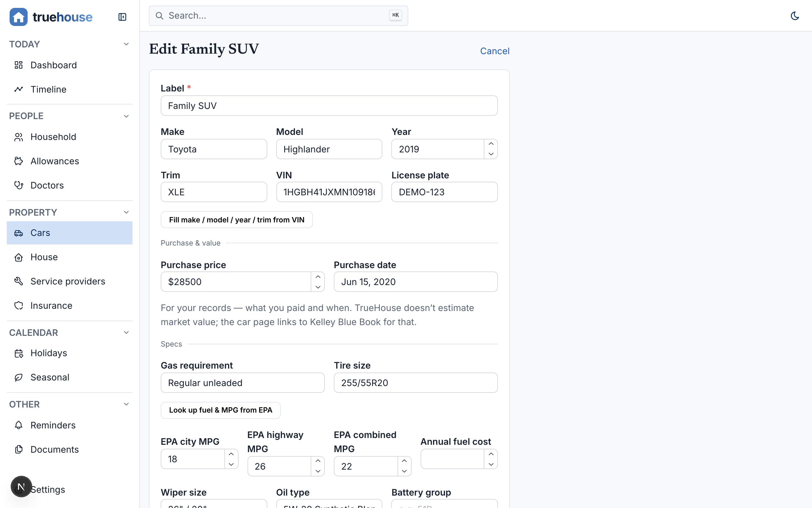This screenshot has height=508, width=812.
Task: Increase EPA combined MPG
Action: 404,461
